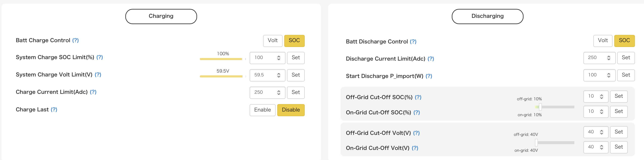Select the Charging section header
This screenshot has height=160, width=644.
[x=161, y=16]
